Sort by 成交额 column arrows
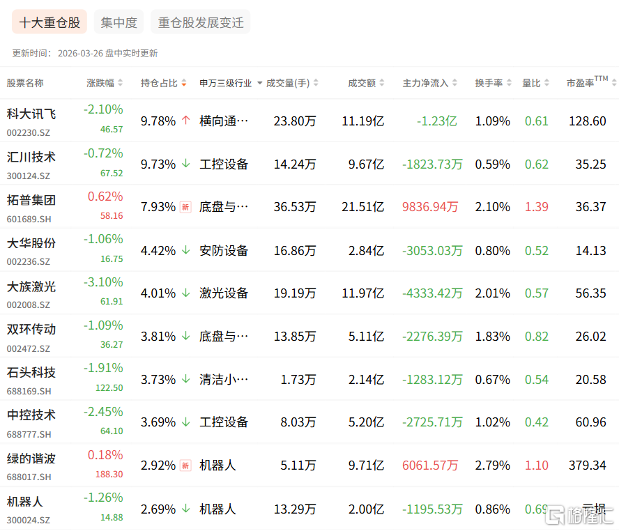 [382, 83]
